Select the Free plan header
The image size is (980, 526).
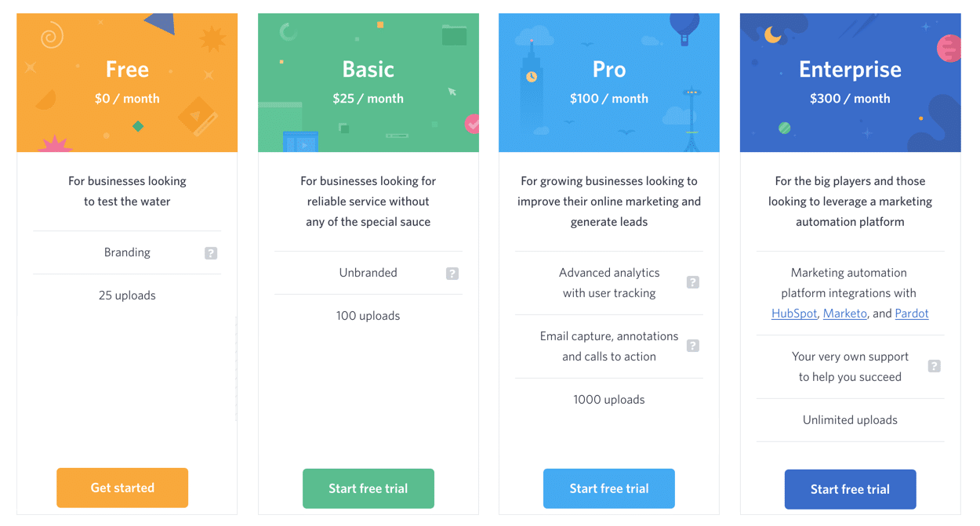point(127,70)
